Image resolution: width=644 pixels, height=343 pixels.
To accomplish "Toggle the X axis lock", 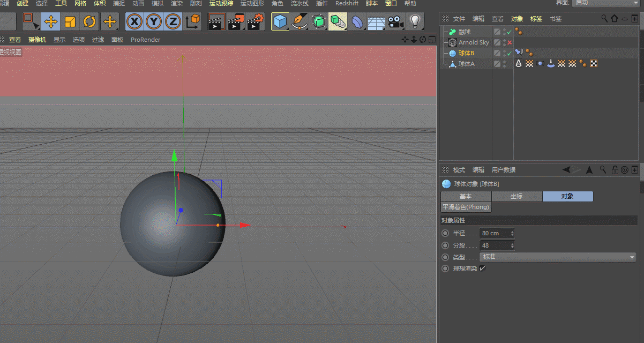I will 134,21.
